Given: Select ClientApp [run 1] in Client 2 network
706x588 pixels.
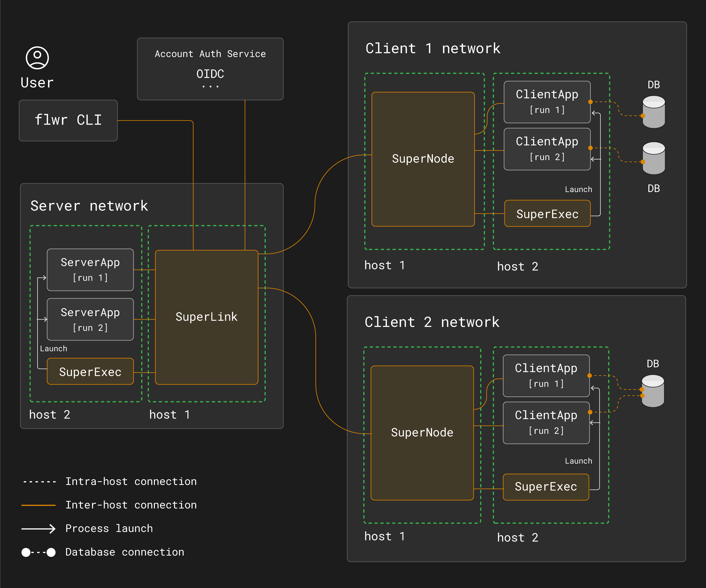Looking at the screenshot, I should tap(546, 376).
